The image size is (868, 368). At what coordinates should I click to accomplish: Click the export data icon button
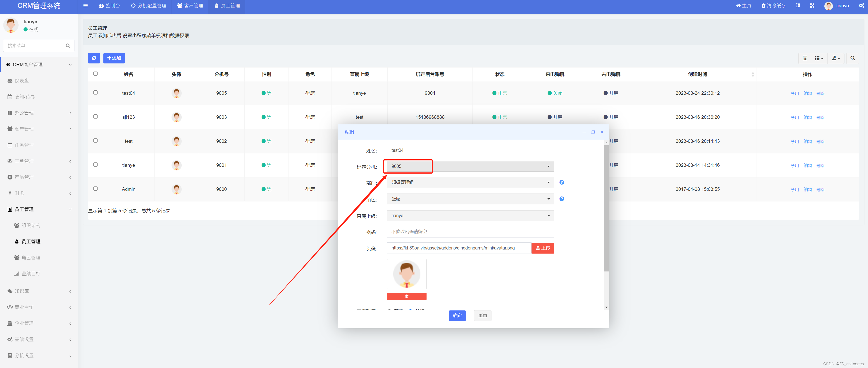tap(836, 58)
